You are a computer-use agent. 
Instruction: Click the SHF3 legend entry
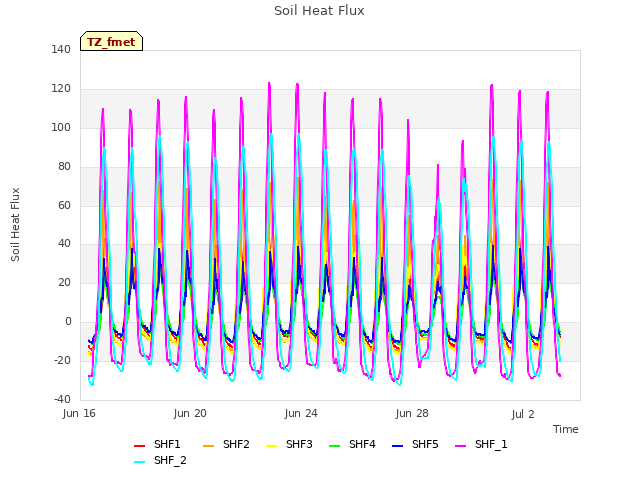pyautogui.click(x=289, y=444)
